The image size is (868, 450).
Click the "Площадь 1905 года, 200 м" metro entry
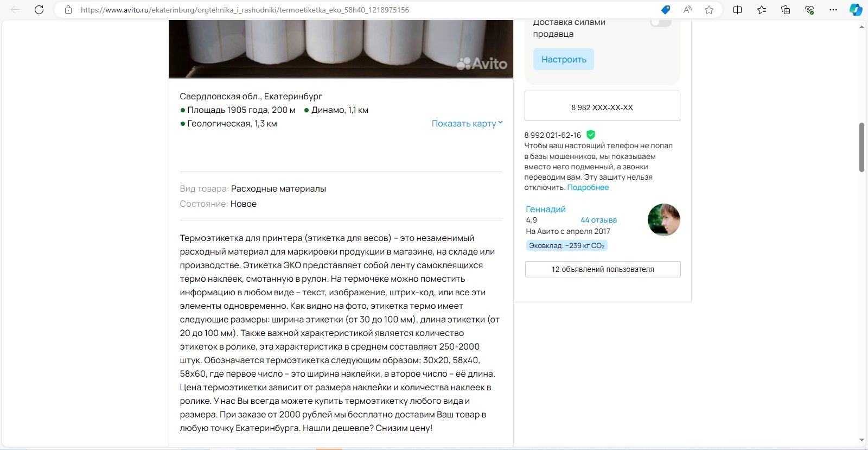click(x=238, y=110)
